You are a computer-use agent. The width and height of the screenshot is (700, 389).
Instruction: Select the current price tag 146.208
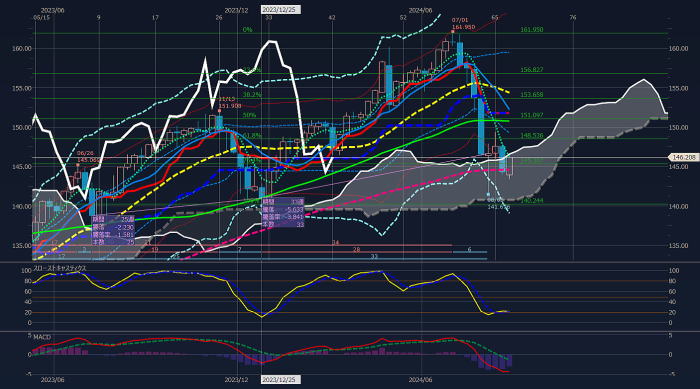pos(683,157)
